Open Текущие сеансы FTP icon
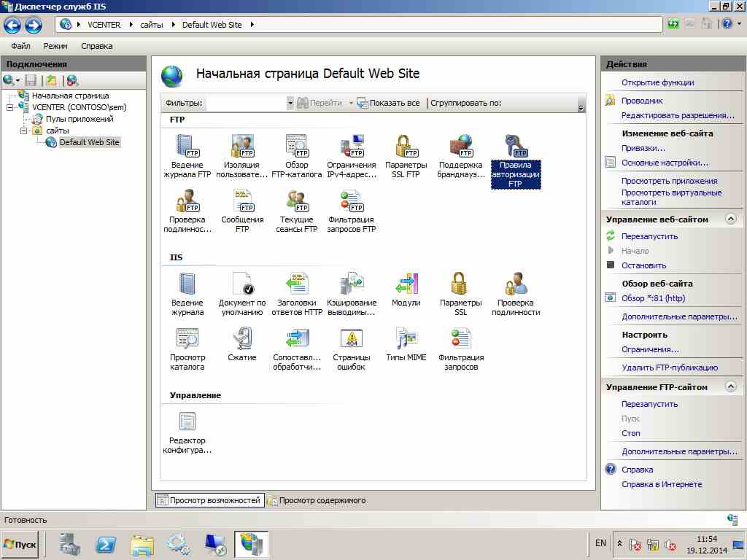 click(296, 211)
